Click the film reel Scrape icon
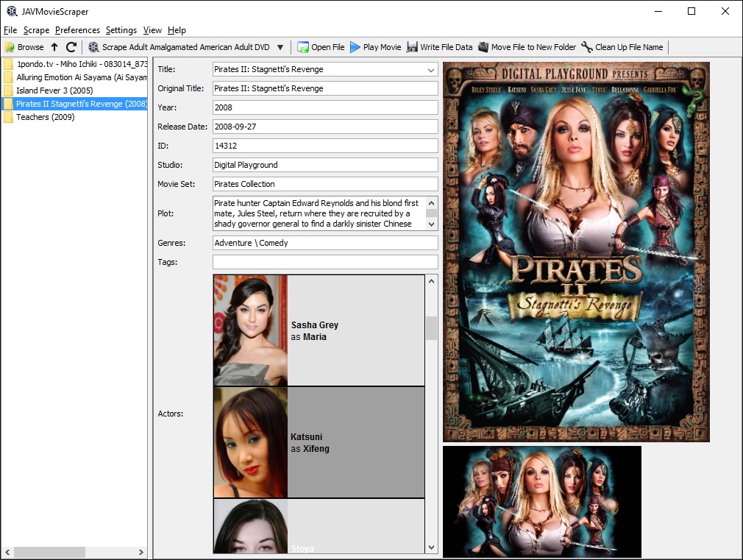The height and width of the screenshot is (560, 743). point(93,47)
